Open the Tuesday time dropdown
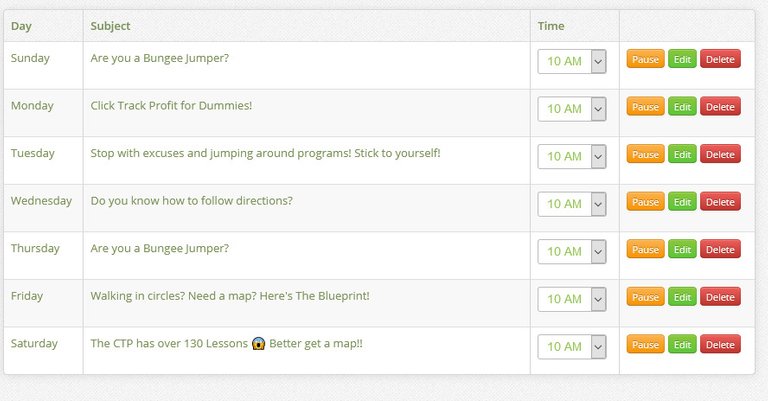 tap(572, 156)
